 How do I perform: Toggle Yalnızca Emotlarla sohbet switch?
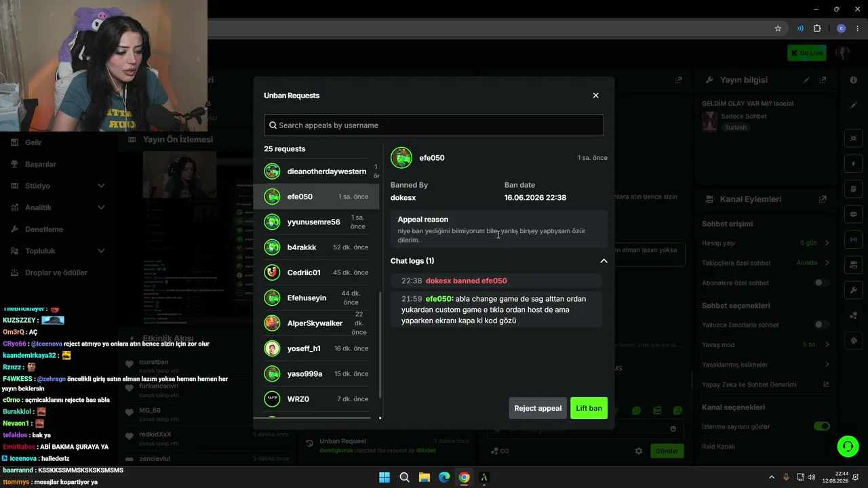pyautogui.click(x=821, y=325)
